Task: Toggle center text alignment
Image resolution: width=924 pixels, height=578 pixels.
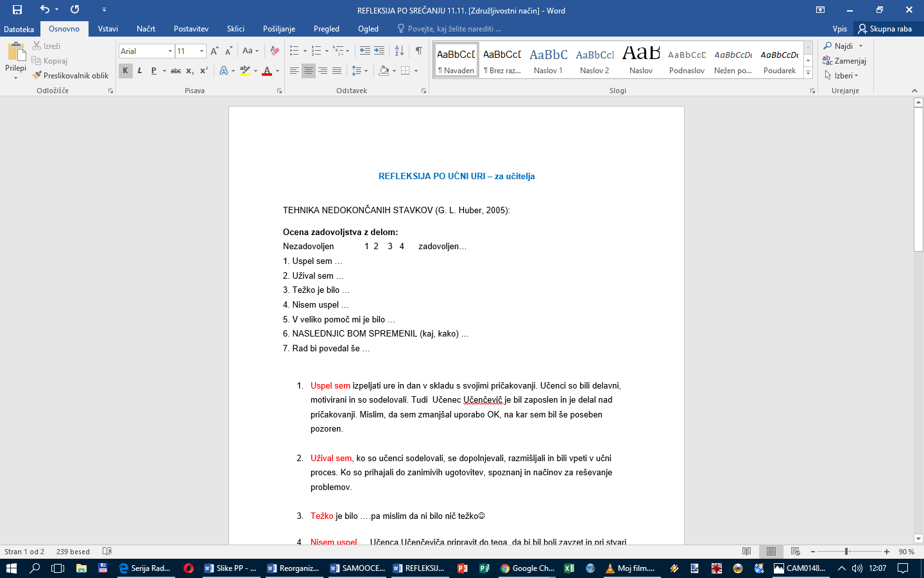Action: coord(309,71)
